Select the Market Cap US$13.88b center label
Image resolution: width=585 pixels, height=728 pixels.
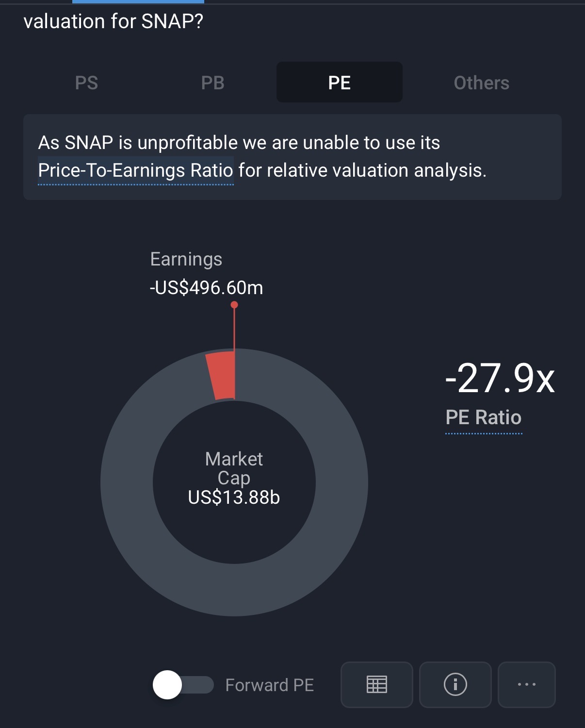click(234, 479)
